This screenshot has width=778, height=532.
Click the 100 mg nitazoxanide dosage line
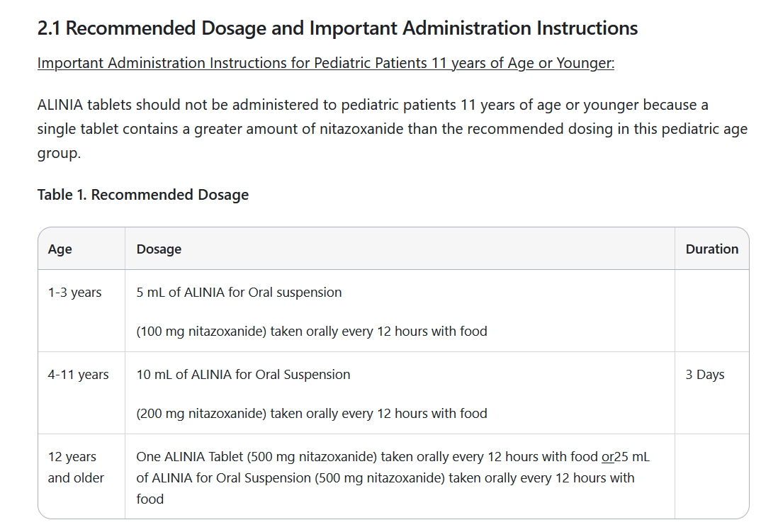pos(312,331)
